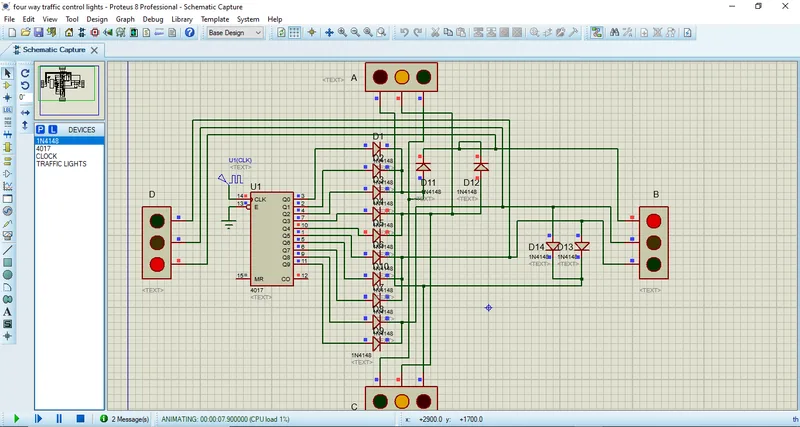Open the Help question mark icon
This screenshot has height=427, width=800.
(189, 33)
